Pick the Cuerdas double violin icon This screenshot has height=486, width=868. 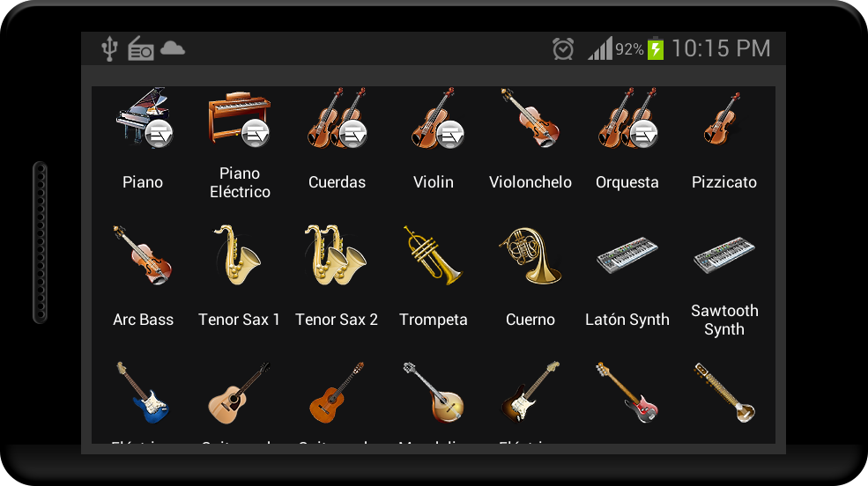click(x=338, y=117)
